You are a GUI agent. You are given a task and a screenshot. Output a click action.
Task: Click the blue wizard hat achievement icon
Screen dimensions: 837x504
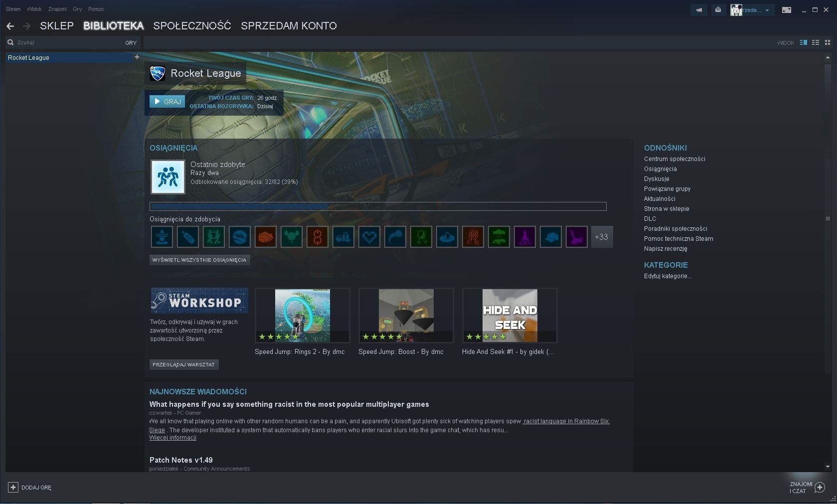click(x=447, y=237)
